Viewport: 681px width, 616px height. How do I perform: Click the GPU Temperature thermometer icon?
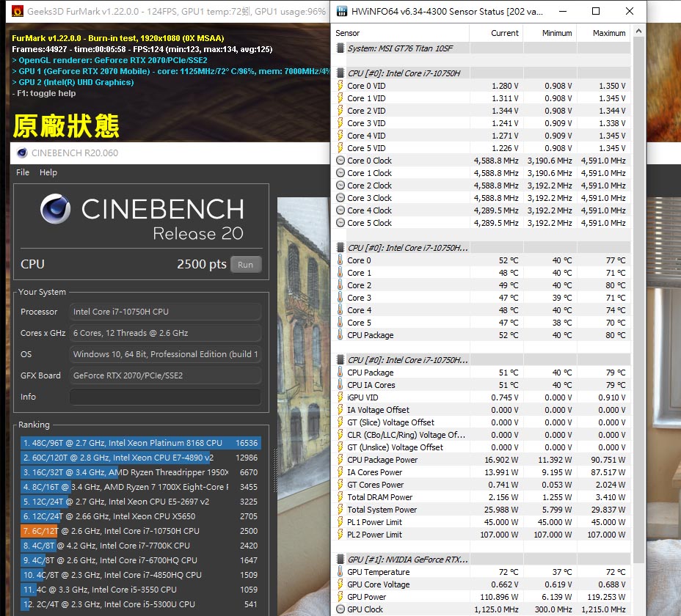tap(340, 572)
